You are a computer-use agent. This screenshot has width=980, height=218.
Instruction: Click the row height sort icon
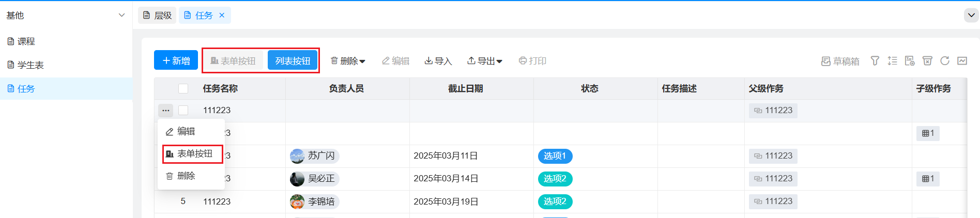892,61
